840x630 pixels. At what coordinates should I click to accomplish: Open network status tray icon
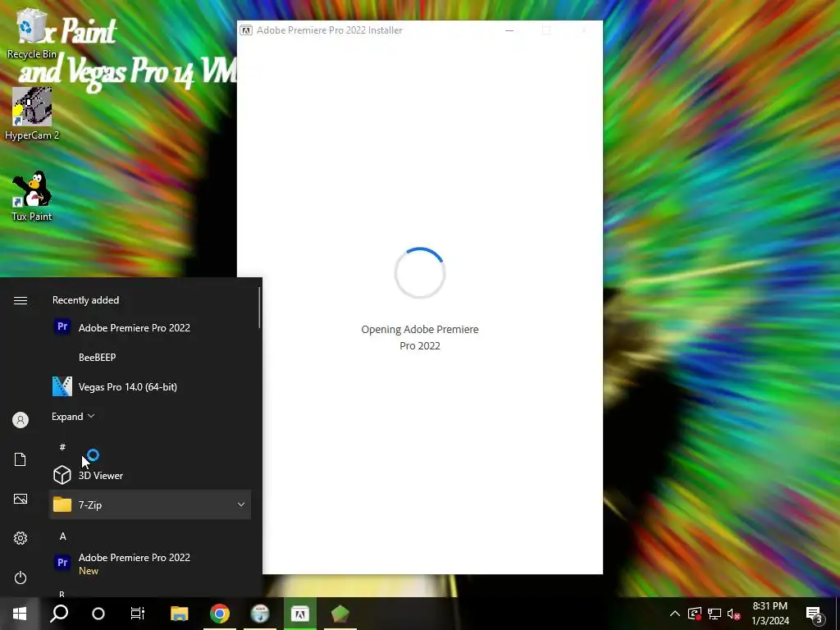tap(714, 614)
